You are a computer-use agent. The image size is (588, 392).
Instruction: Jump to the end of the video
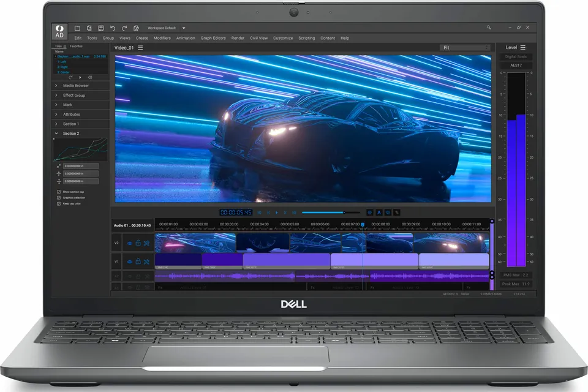point(295,213)
